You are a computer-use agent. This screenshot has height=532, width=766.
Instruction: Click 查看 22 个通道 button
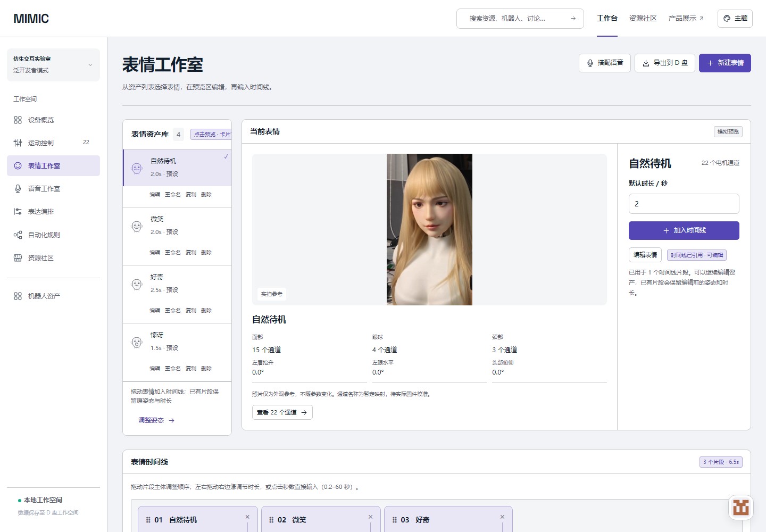click(282, 412)
